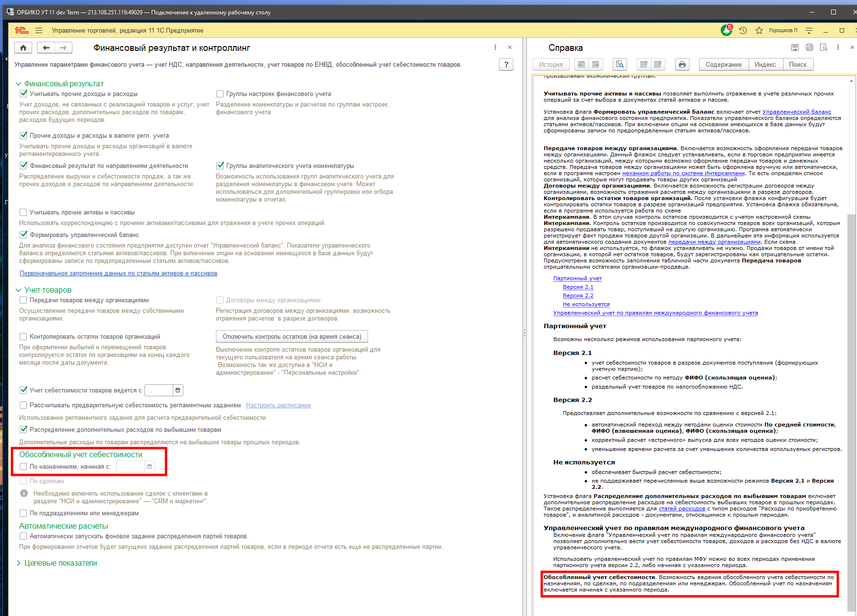Open the notifications bell with badge 5
Image resolution: width=857 pixels, height=616 pixels.
click(726, 30)
